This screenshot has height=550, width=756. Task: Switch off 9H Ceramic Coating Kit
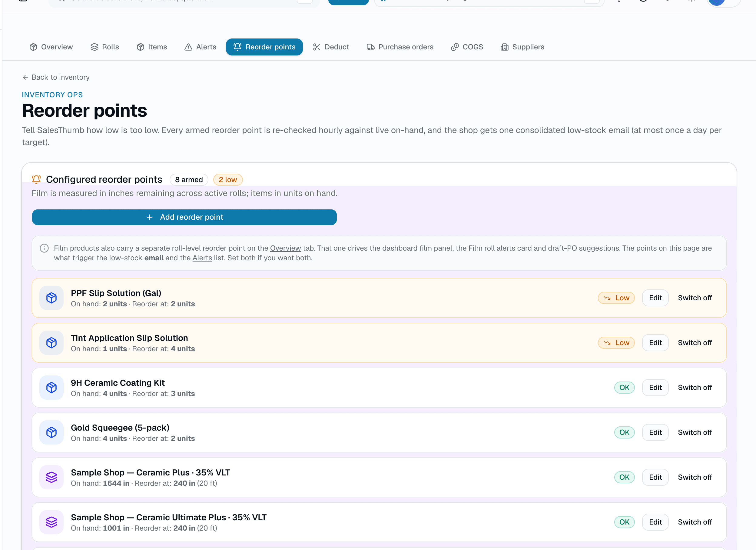click(695, 388)
